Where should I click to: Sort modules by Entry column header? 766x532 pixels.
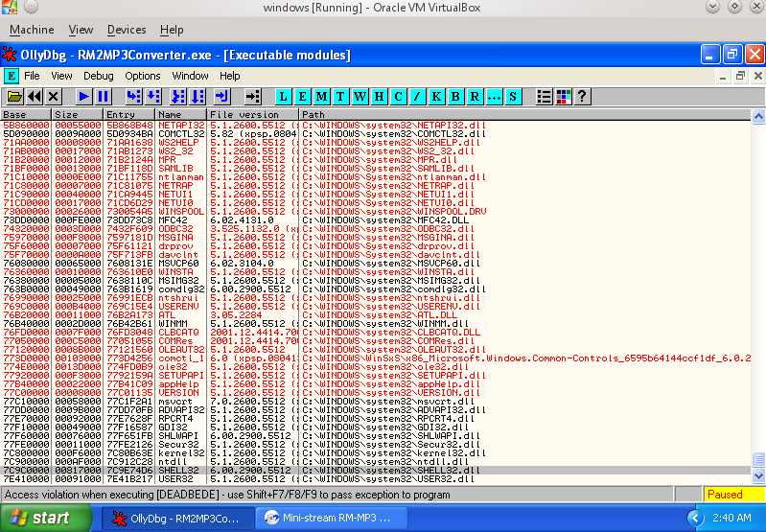pos(129,115)
